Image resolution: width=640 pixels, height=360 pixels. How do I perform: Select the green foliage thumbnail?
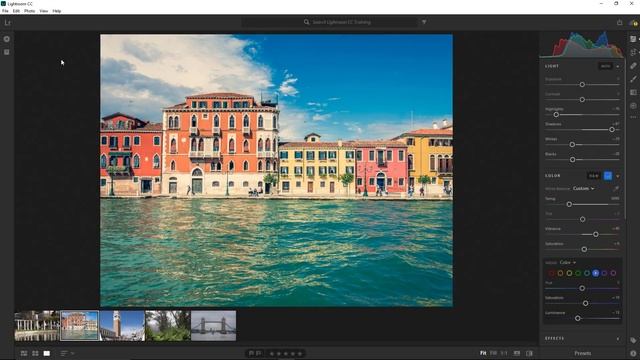coord(168,326)
